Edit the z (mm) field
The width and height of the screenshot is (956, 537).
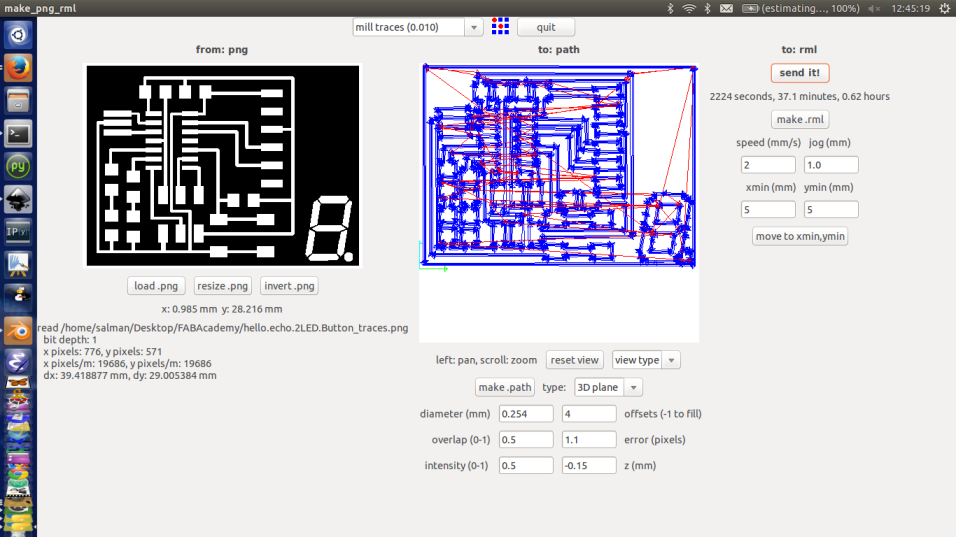point(588,465)
